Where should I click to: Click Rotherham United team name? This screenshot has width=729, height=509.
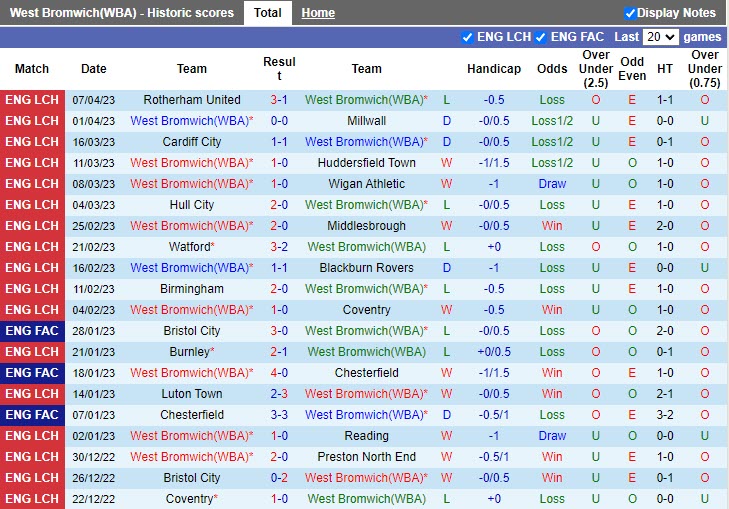pos(192,100)
